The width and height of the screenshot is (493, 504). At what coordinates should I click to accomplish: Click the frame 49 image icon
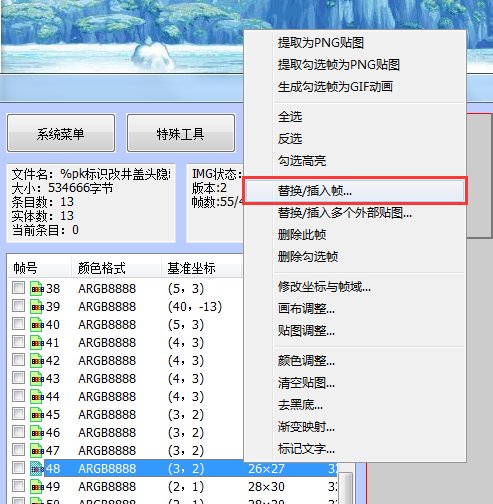[37, 487]
